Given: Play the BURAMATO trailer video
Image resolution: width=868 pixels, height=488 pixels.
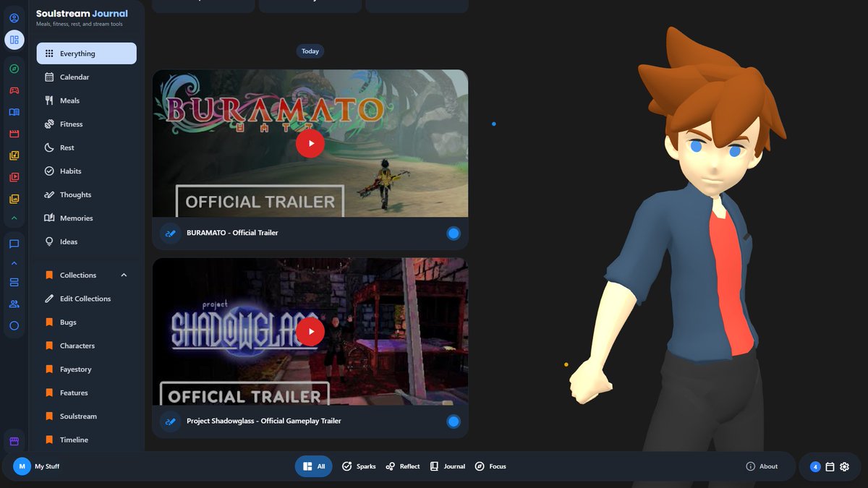Looking at the screenshot, I should tap(310, 143).
